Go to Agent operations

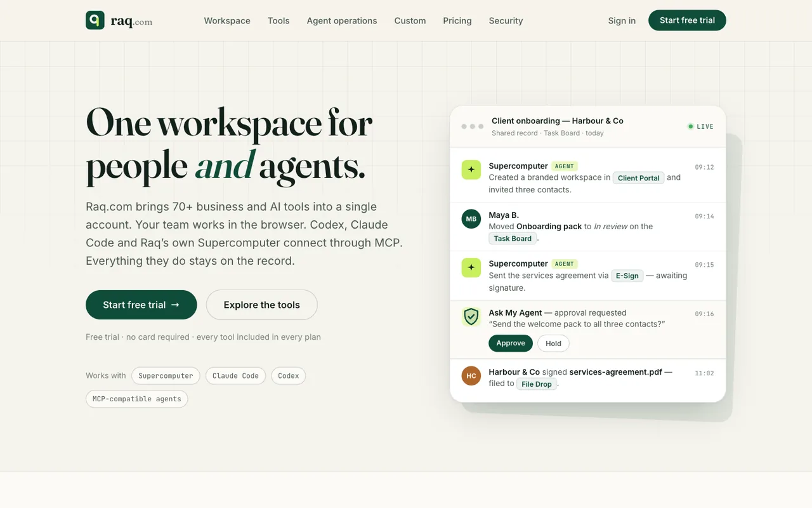click(342, 20)
